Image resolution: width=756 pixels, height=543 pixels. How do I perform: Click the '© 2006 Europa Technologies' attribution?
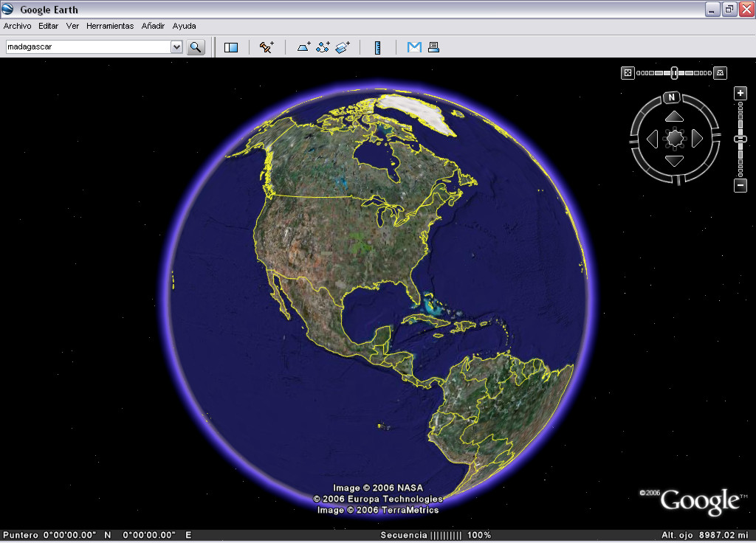pyautogui.click(x=378, y=499)
